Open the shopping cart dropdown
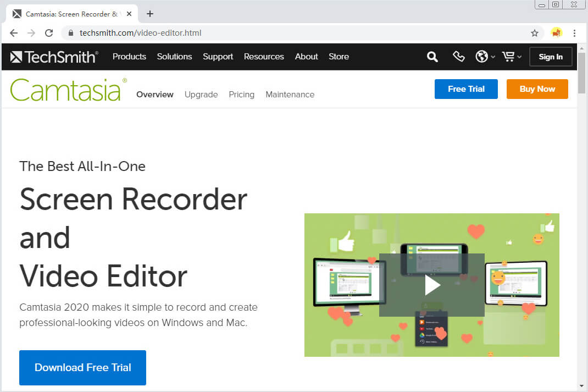This screenshot has height=392, width=588. pyautogui.click(x=512, y=57)
